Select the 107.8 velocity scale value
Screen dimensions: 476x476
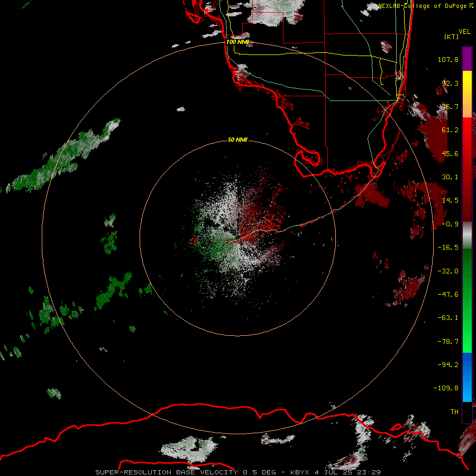tap(448, 59)
